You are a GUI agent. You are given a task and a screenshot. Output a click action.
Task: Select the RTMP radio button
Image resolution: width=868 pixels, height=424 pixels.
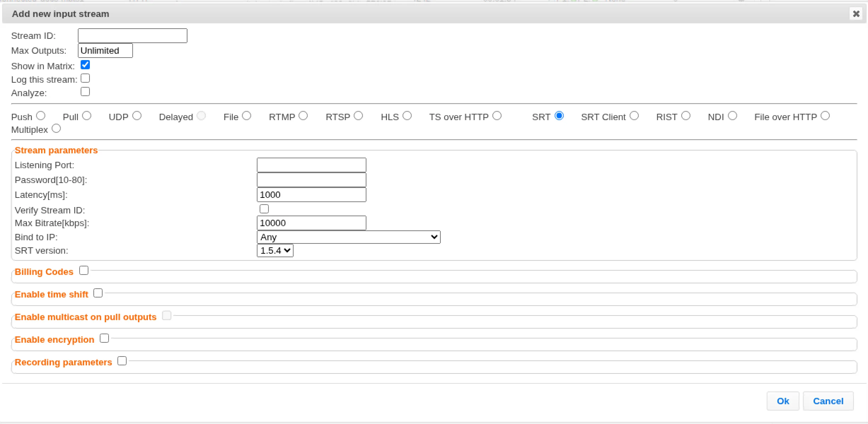[303, 116]
